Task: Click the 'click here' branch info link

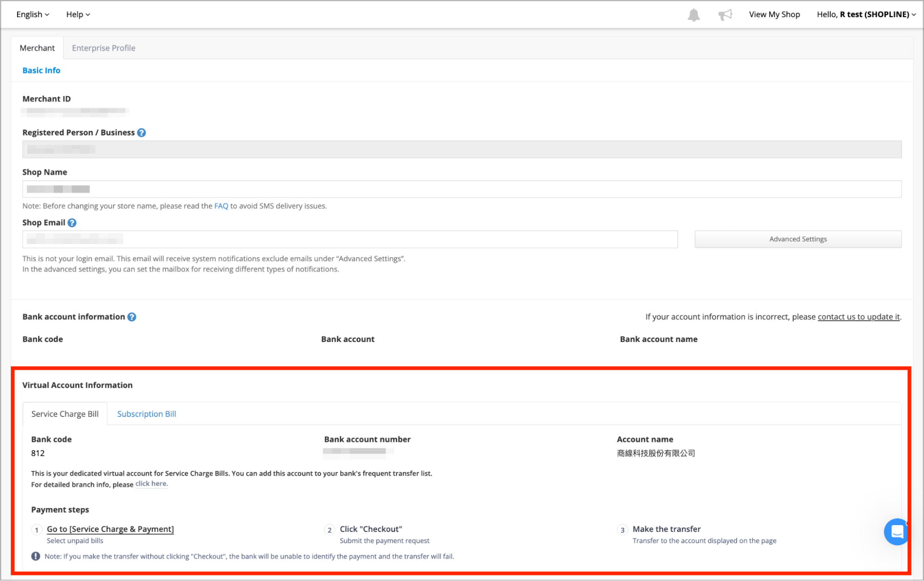Action: pyautogui.click(x=151, y=484)
